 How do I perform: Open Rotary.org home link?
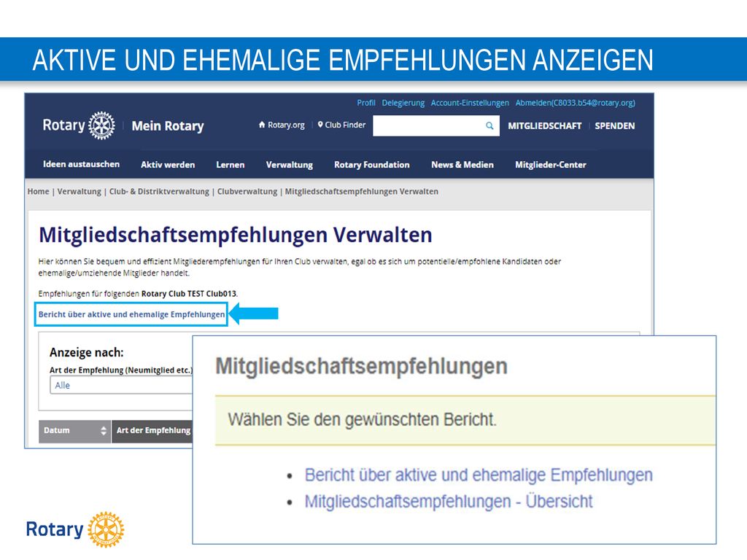click(282, 125)
